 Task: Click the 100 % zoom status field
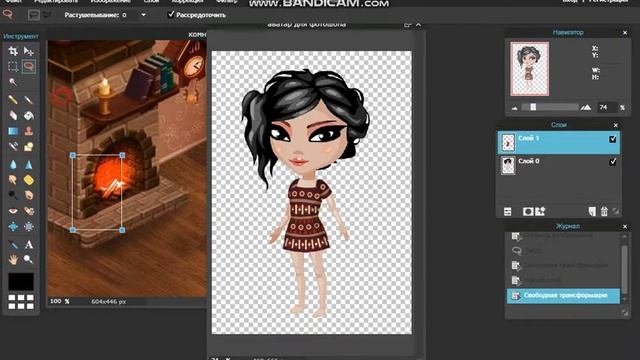60,301
